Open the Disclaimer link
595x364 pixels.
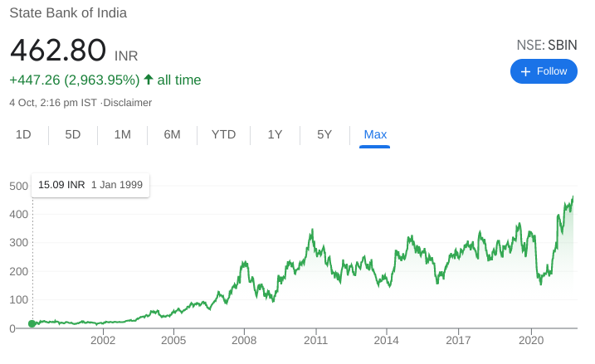(127, 103)
